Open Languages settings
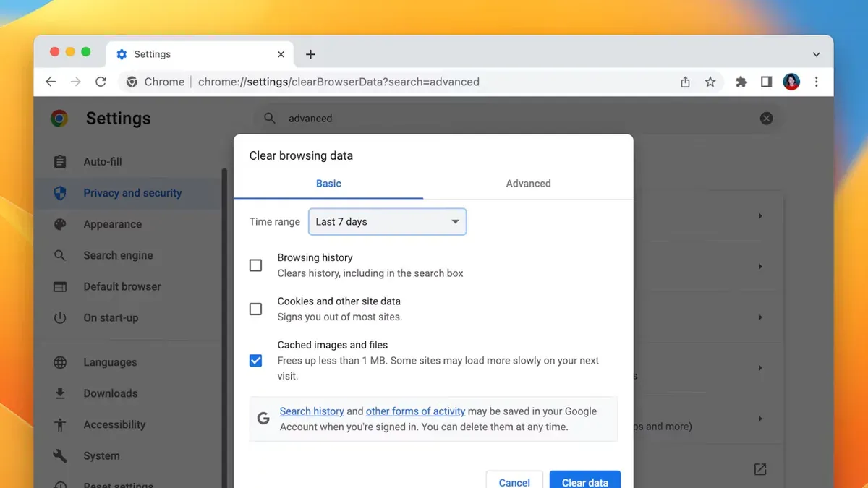Image resolution: width=868 pixels, height=488 pixels. [110, 362]
